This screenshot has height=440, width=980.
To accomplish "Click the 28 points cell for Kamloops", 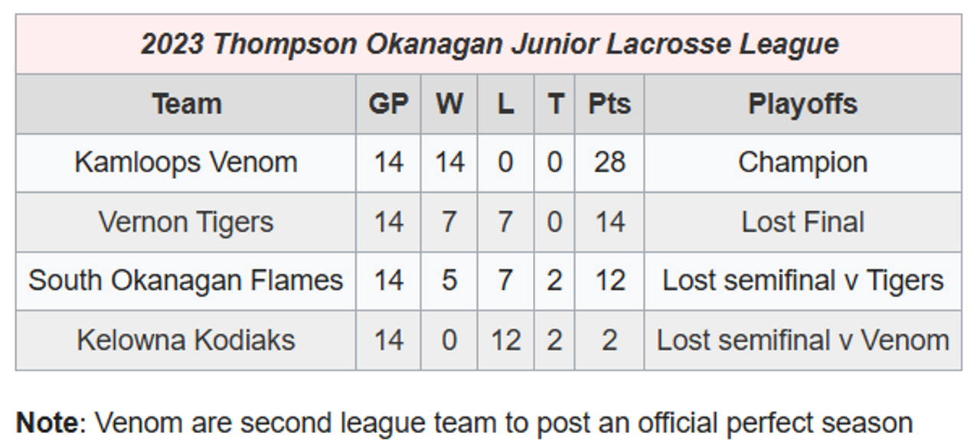I will click(x=609, y=163).
